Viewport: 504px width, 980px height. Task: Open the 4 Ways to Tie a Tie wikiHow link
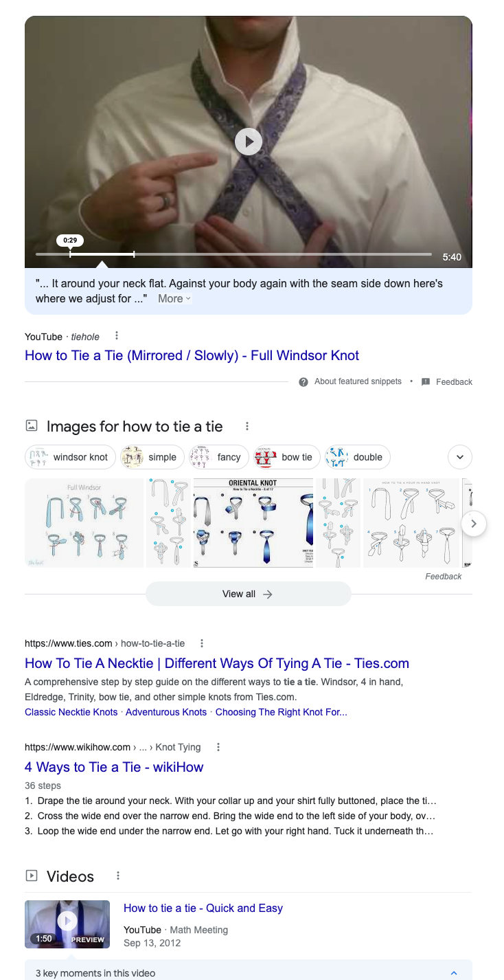[x=114, y=767]
